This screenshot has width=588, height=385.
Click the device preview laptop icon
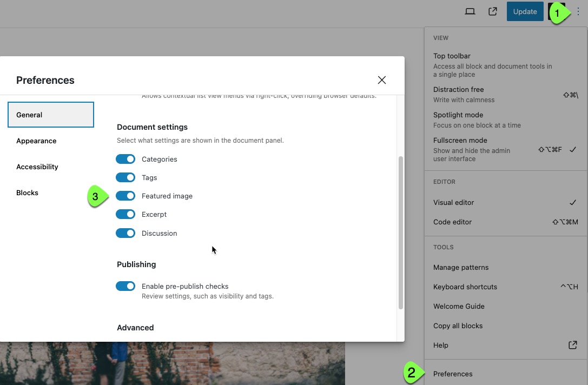(470, 11)
